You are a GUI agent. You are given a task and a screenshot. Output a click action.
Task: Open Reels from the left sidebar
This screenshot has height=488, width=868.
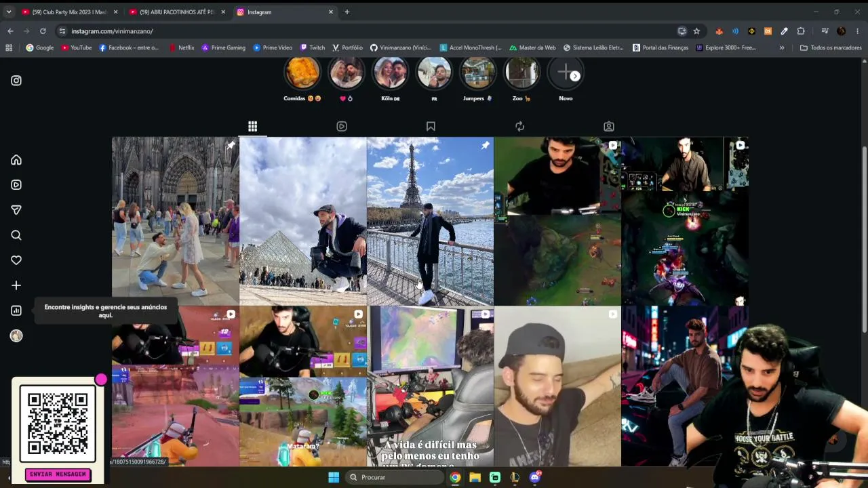tap(16, 185)
